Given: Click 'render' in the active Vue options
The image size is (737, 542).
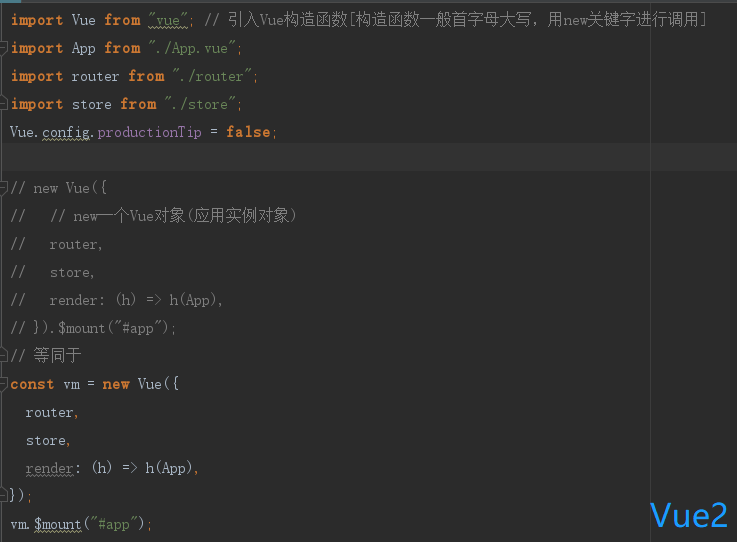Looking at the screenshot, I should (x=49, y=468).
